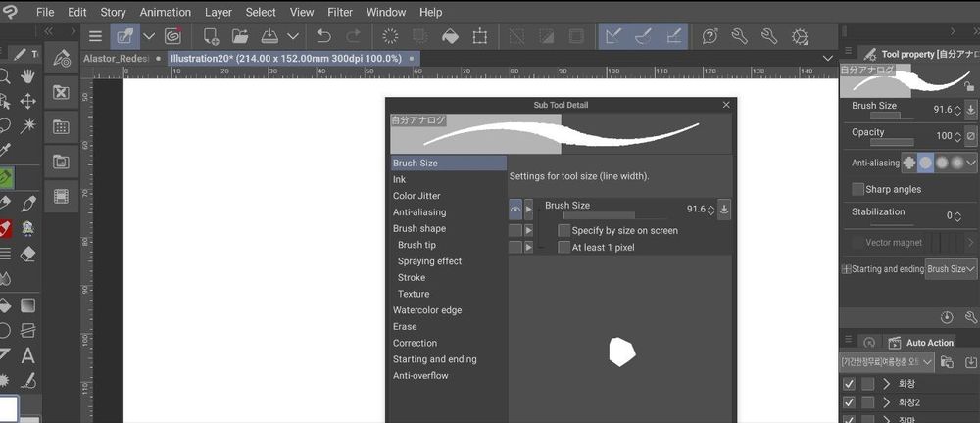Click the gear settings icon in the command bar
The width and height of the screenshot is (980, 423).
pyautogui.click(x=800, y=36)
